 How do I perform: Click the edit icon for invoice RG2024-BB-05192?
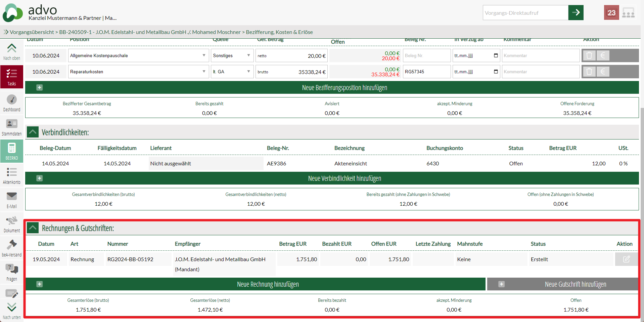click(626, 259)
